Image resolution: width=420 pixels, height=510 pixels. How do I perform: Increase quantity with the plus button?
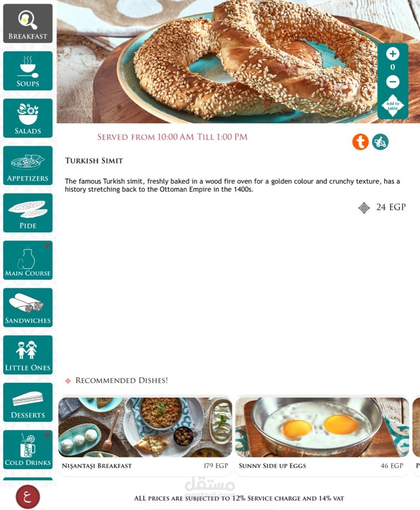[393, 53]
